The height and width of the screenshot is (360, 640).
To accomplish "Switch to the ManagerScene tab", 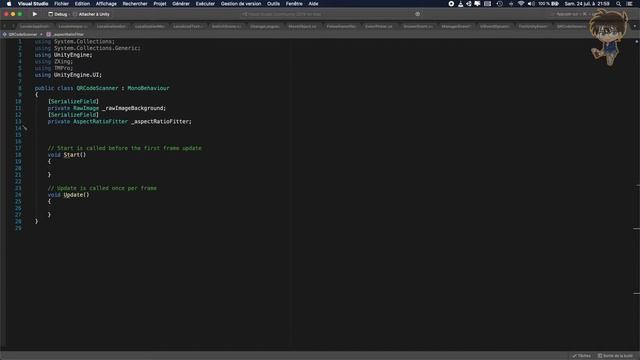I will click(x=456, y=26).
